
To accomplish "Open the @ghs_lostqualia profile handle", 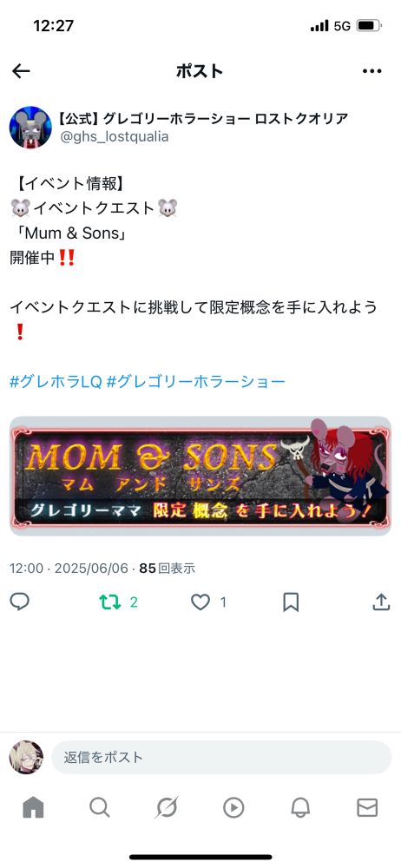I will [x=114, y=137].
